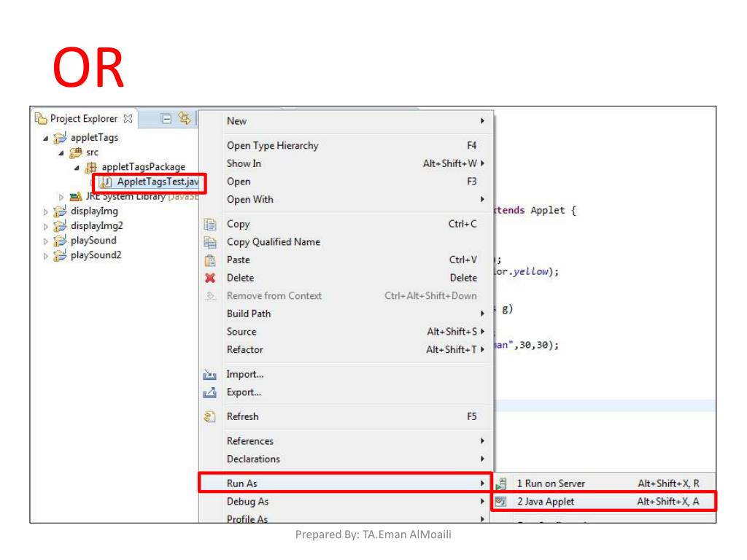Screen dimensions: 747x560
Task: Open the Show In submenu
Action: coord(347,163)
